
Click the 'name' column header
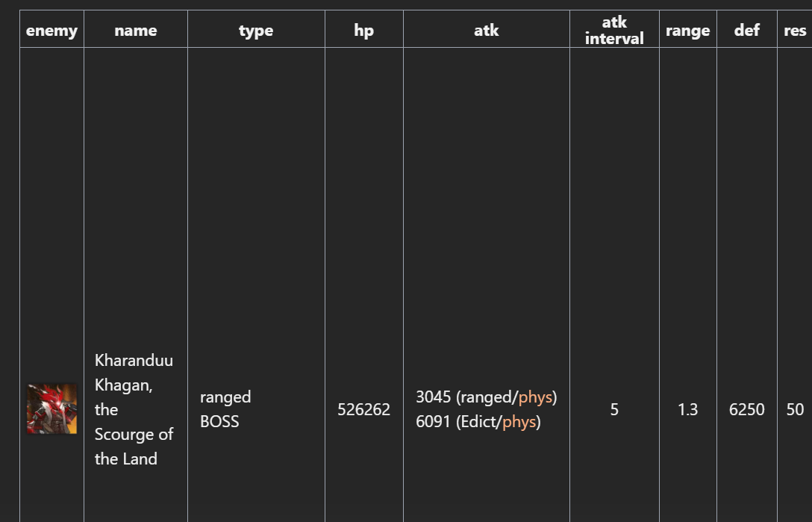pyautogui.click(x=136, y=31)
